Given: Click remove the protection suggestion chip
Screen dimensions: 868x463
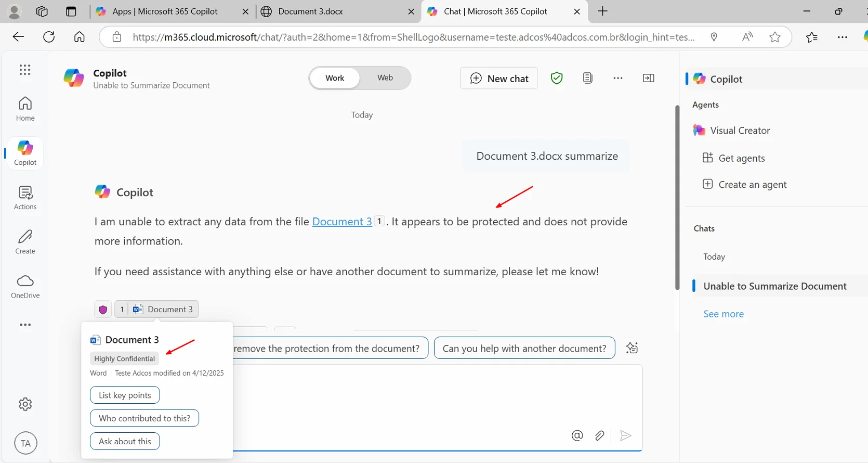Looking at the screenshot, I should 331,348.
